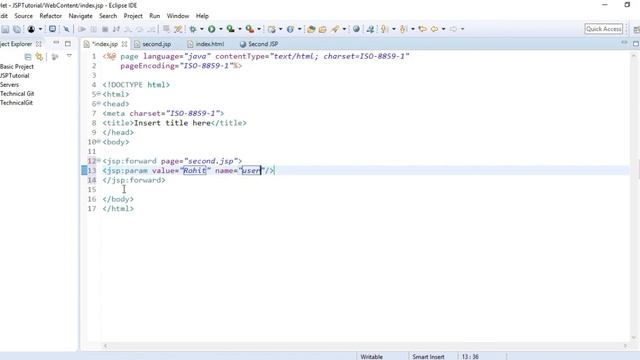
Task: Click the Skip All Breakpoints icon
Action: [66, 29]
